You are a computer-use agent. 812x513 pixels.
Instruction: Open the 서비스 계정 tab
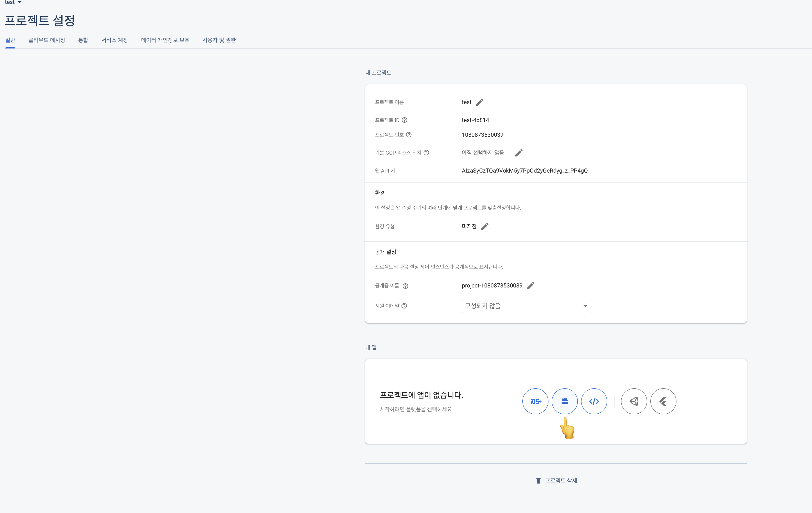pyautogui.click(x=114, y=40)
